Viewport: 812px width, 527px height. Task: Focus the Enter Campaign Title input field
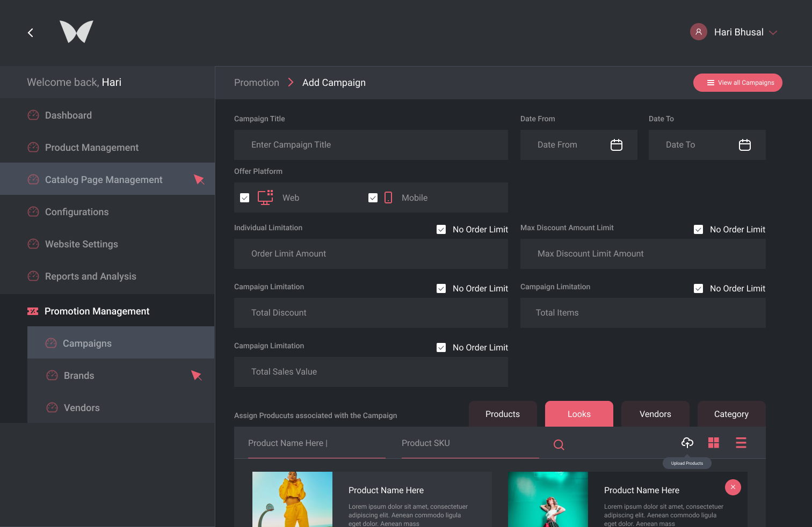point(371,145)
